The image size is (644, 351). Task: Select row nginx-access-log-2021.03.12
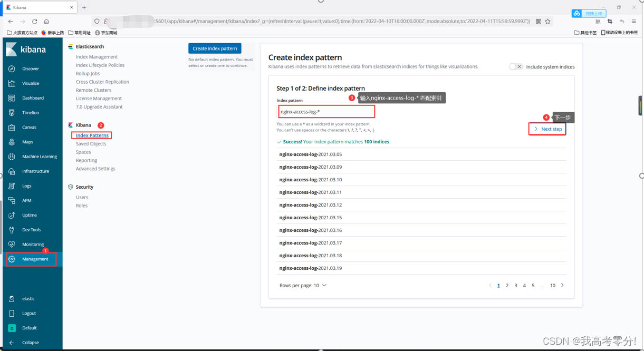pyautogui.click(x=421, y=205)
